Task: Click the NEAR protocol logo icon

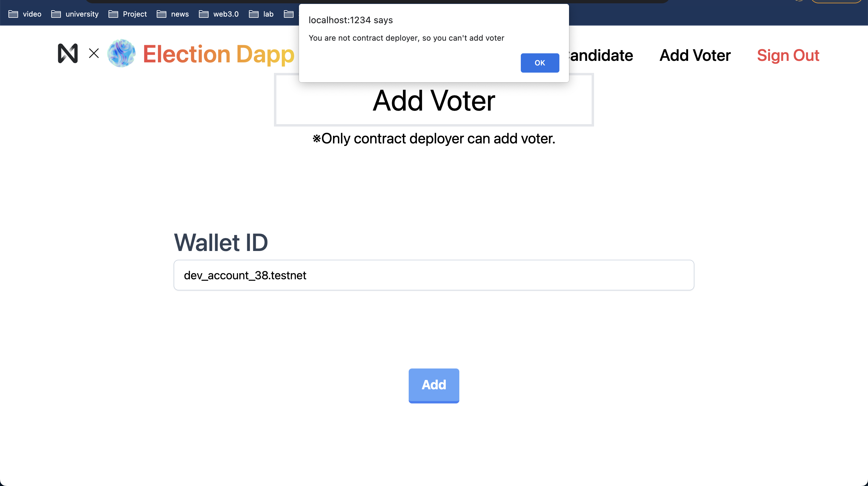Action: (68, 54)
